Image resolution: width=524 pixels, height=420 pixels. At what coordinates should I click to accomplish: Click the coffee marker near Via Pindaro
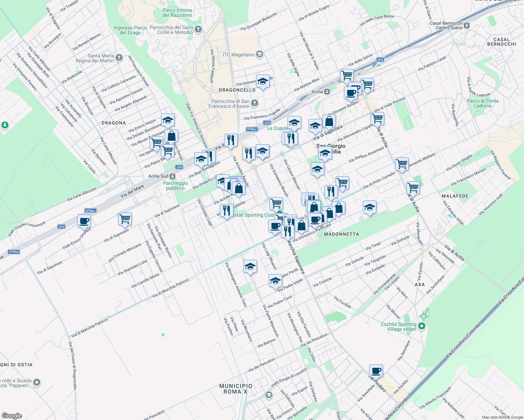(375, 371)
